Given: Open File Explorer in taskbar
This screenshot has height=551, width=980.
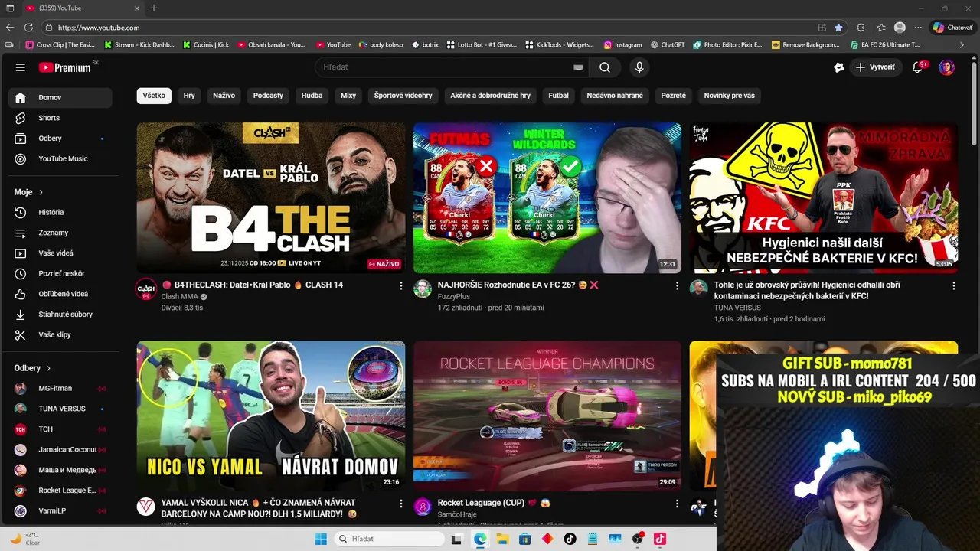Looking at the screenshot, I should [502, 539].
